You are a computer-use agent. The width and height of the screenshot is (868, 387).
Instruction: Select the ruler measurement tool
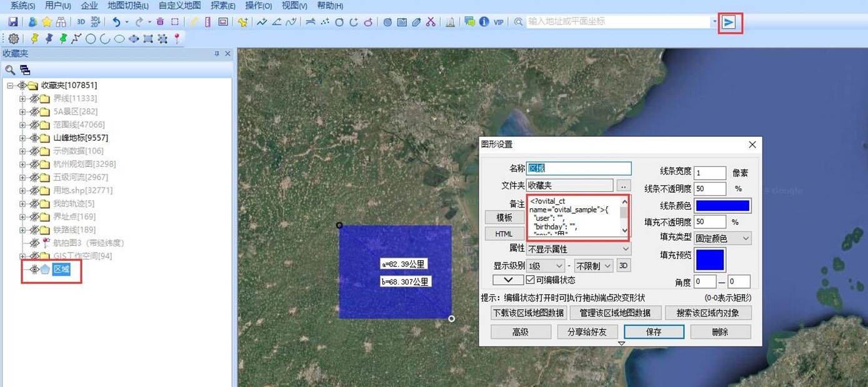(x=209, y=22)
